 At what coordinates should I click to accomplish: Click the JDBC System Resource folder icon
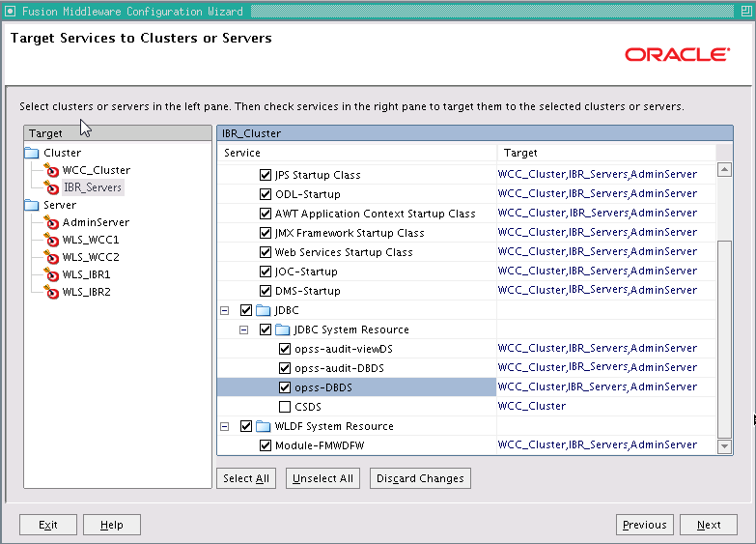pos(283,329)
